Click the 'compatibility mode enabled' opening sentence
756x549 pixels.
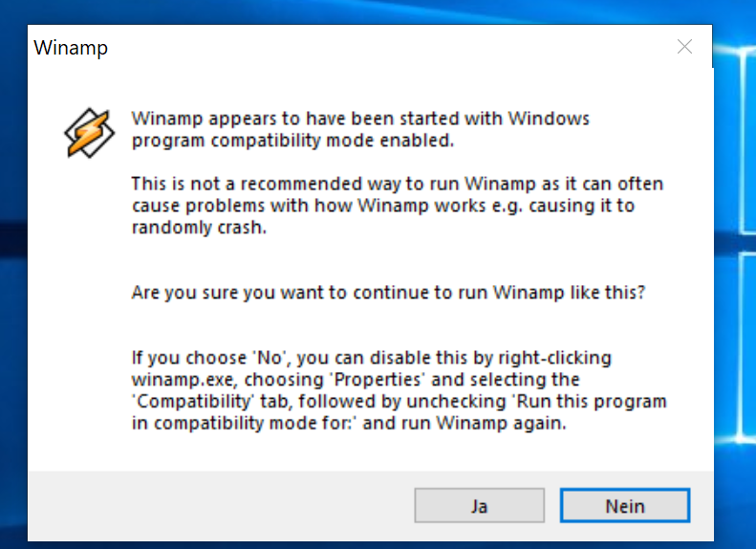click(x=292, y=143)
